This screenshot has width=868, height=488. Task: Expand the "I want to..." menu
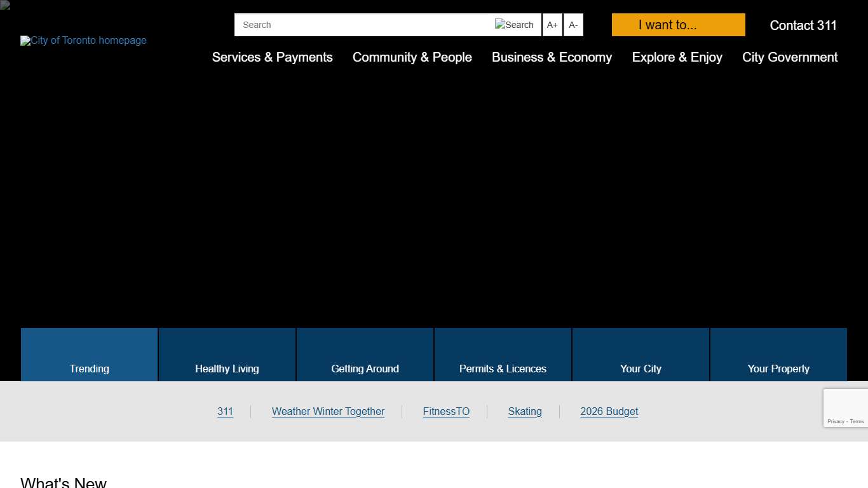(x=678, y=25)
